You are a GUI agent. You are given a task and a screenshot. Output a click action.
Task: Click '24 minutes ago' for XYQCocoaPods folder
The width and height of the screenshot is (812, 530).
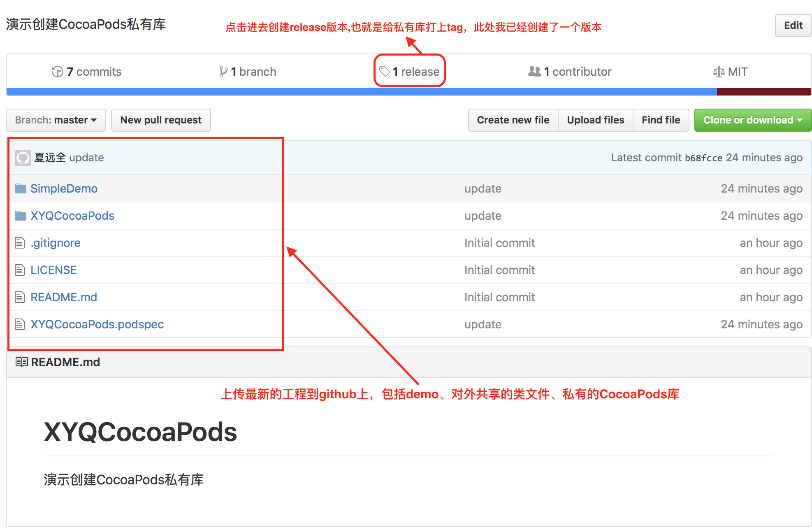pos(762,216)
